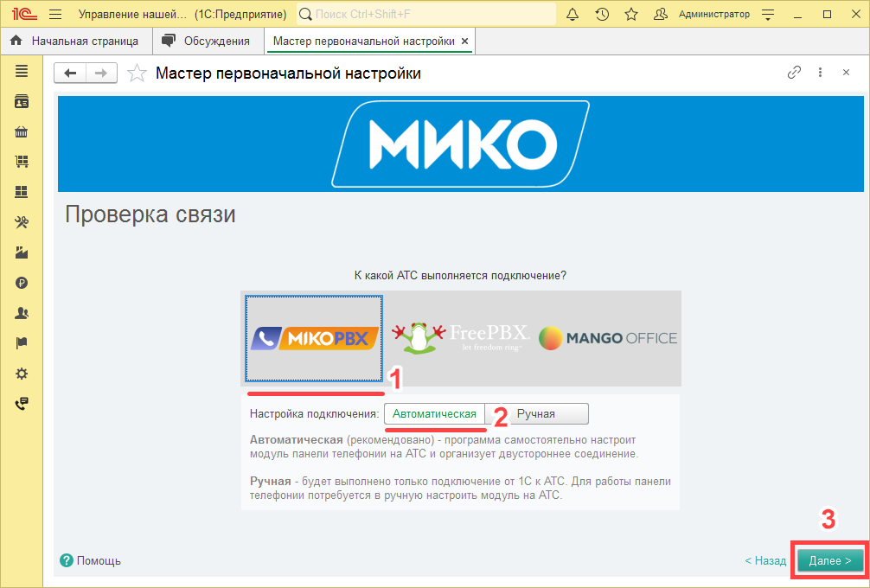Switch to the Обсуждения tab
Image resolution: width=870 pixels, height=588 pixels.
tap(210, 40)
